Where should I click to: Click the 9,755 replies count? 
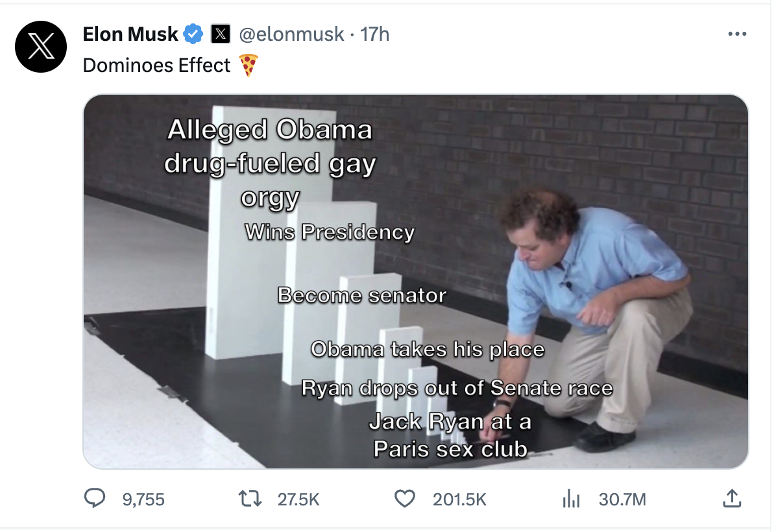coord(143,499)
